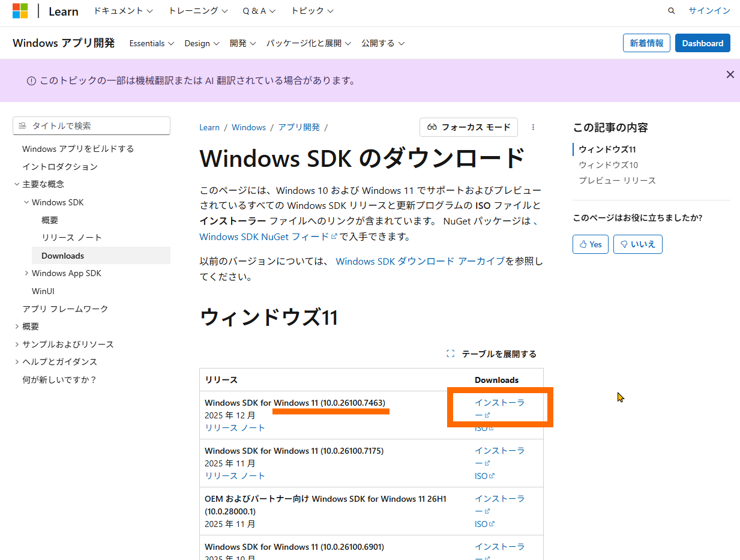
Task: Open the Dashboard tab
Action: click(x=702, y=43)
